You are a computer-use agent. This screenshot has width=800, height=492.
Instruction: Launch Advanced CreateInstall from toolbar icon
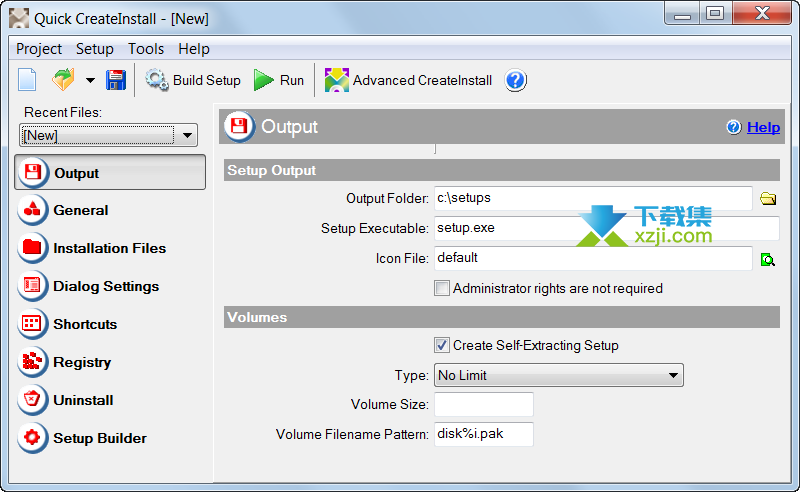click(337, 80)
